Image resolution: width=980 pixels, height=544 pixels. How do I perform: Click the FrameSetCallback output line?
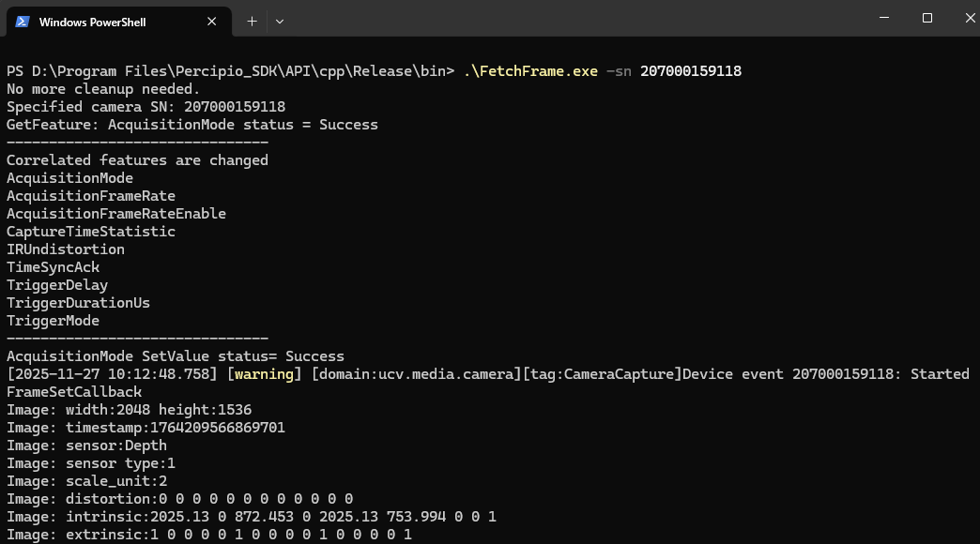point(74,392)
